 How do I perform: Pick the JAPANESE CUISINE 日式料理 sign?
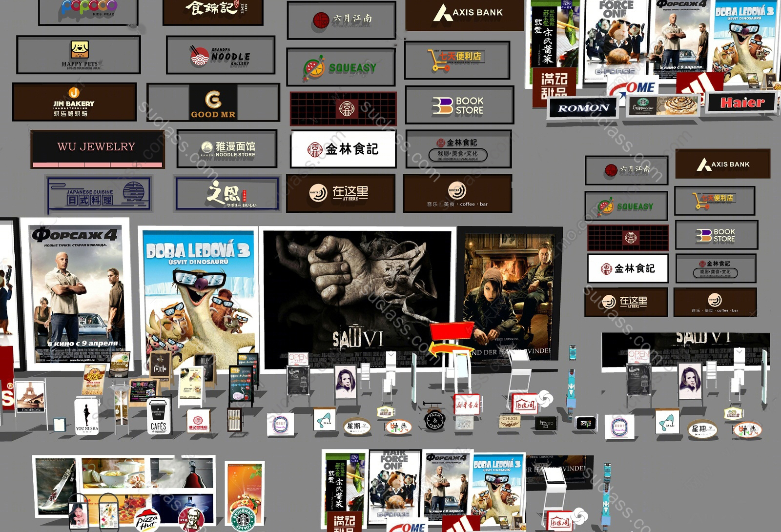coord(99,194)
